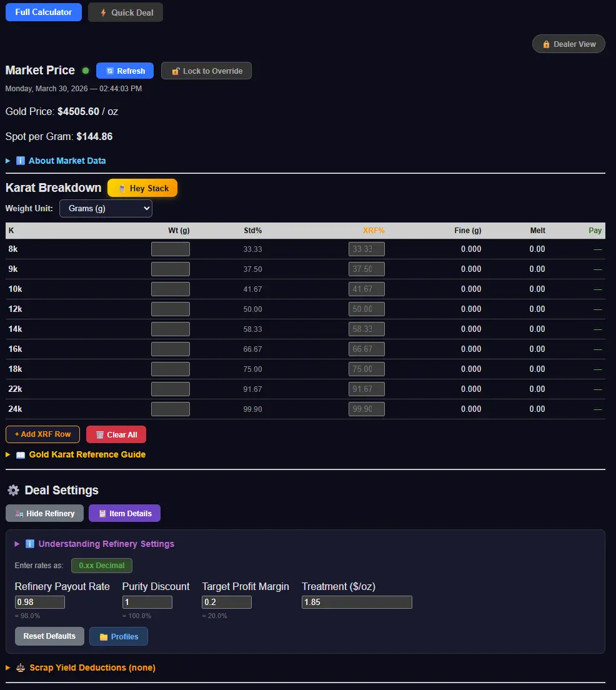The height and width of the screenshot is (690, 616).
Task: Toggle Lock to Override
Action: 206,71
